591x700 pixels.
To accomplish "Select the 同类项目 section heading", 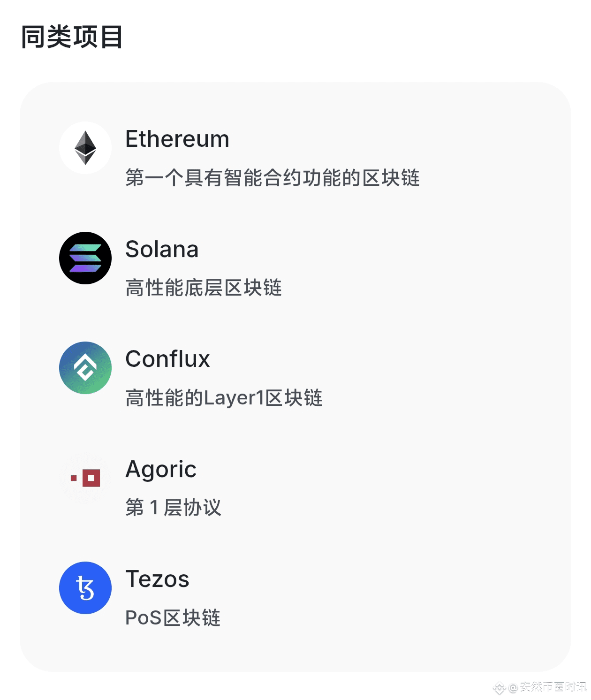I will pos(72,37).
